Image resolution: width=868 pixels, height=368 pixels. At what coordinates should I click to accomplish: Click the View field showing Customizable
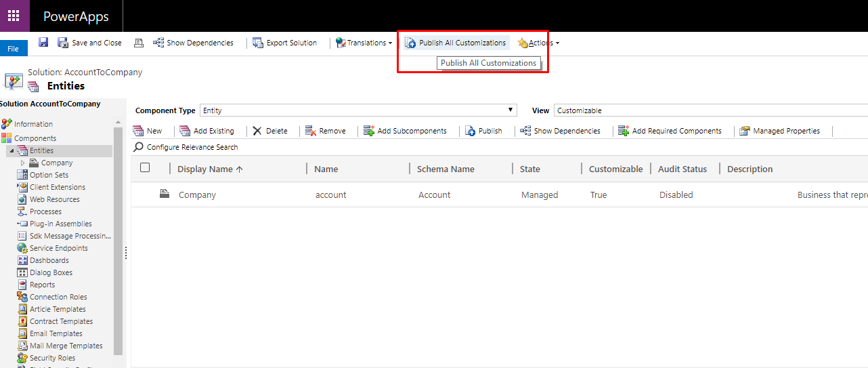pos(710,110)
